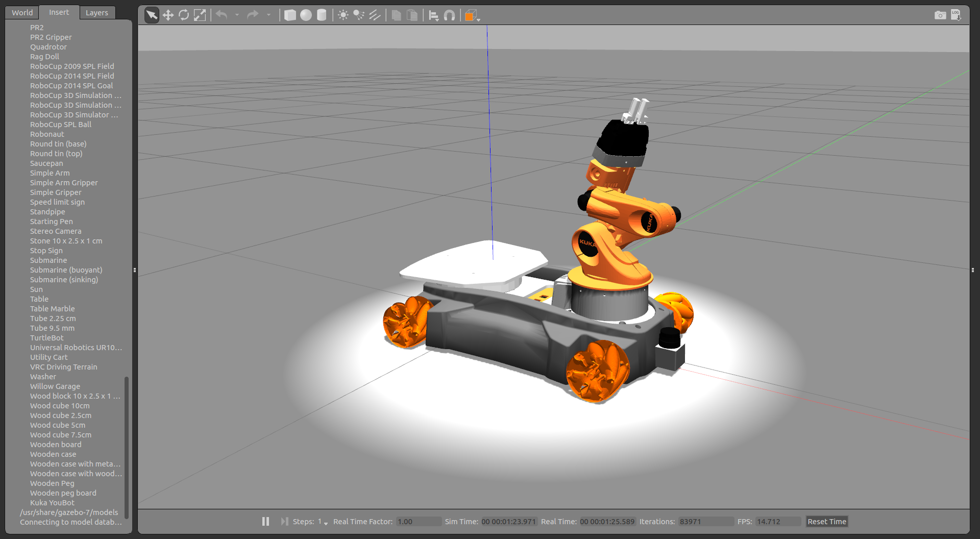
Task: Add a point light
Action: coord(343,15)
